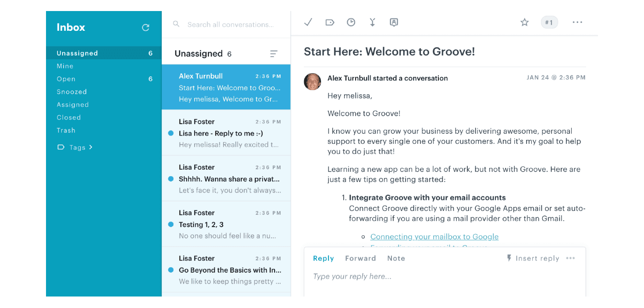The height and width of the screenshot is (308, 644).
Task: Switch to the Note tab
Action: coord(396,258)
